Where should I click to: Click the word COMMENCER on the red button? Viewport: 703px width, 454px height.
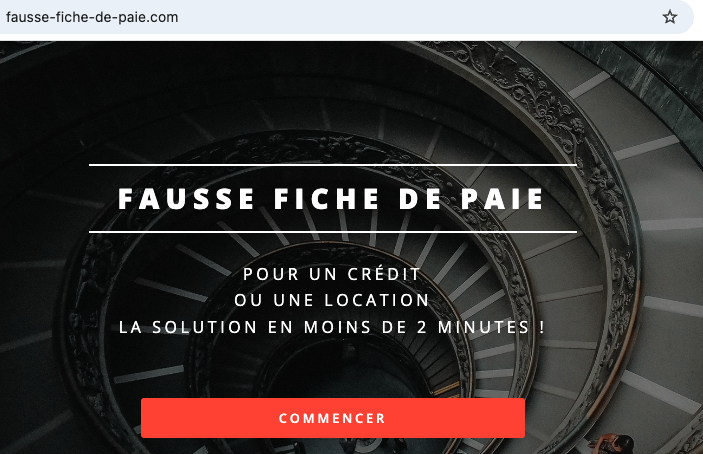332,418
